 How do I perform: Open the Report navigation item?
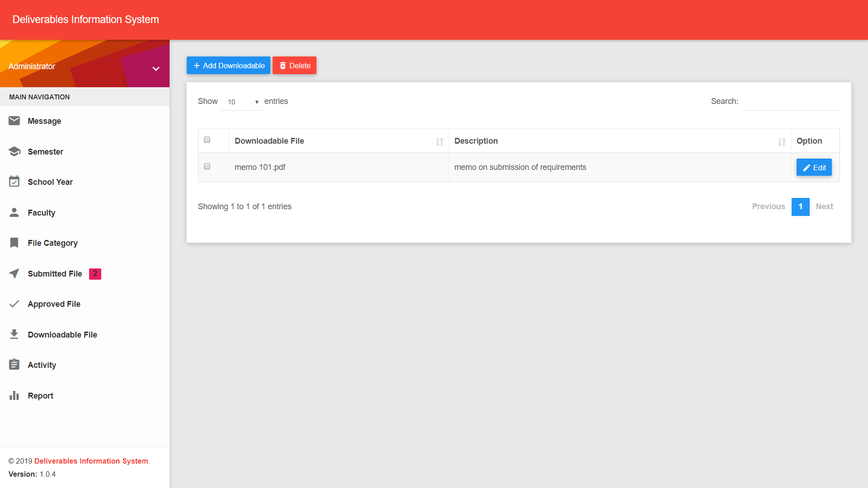(x=40, y=395)
